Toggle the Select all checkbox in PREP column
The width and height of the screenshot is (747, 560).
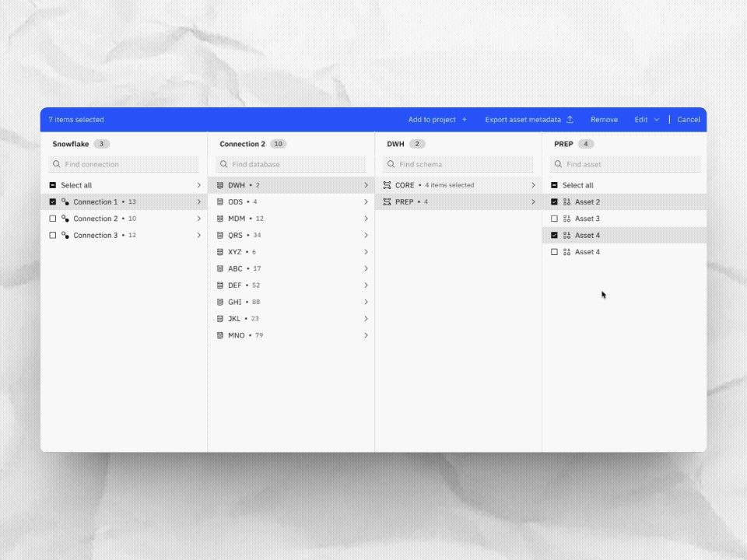553,185
